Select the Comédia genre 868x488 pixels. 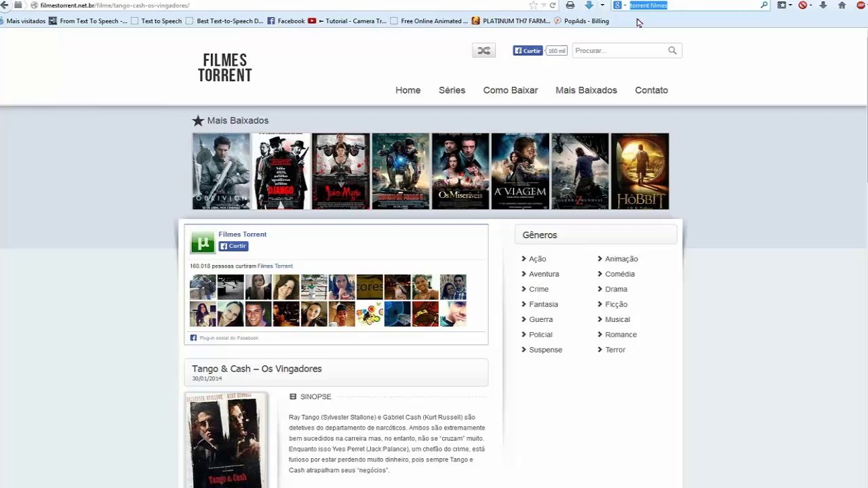pyautogui.click(x=620, y=274)
